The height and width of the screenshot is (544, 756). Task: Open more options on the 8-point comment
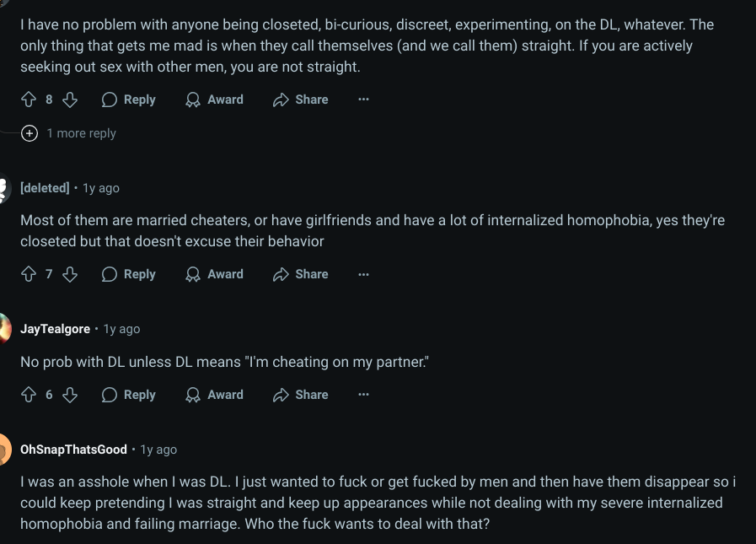click(x=363, y=100)
